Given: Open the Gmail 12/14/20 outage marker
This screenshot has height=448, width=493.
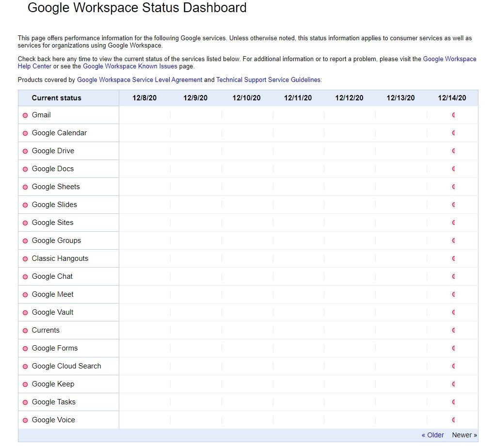Looking at the screenshot, I should [453, 115].
